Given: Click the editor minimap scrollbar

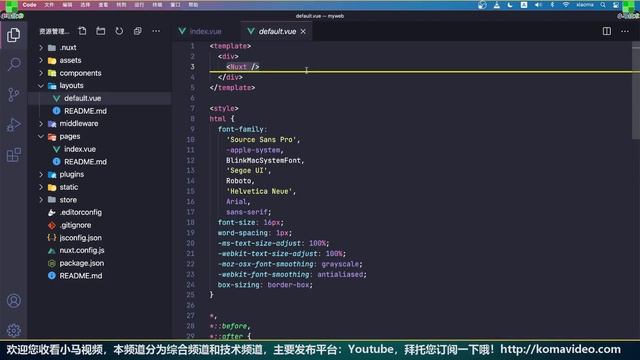Looking at the screenshot, I should [636, 90].
